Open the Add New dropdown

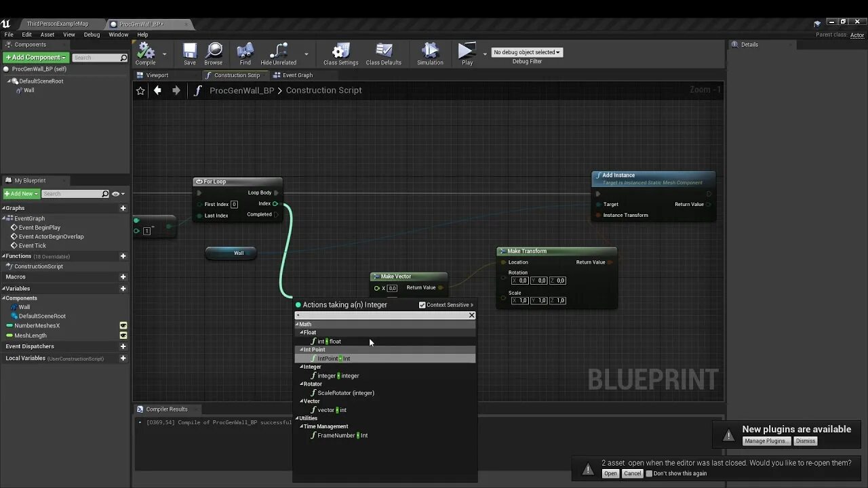point(21,194)
